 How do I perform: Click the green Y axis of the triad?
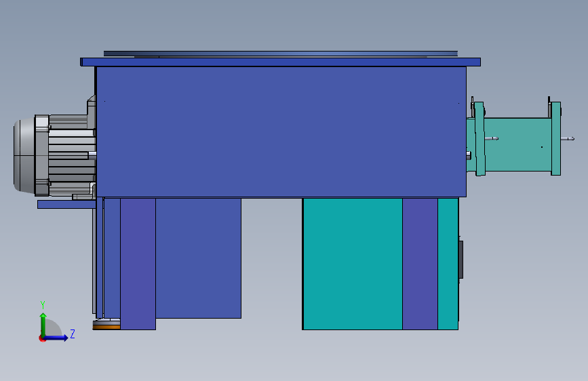[x=43, y=324]
